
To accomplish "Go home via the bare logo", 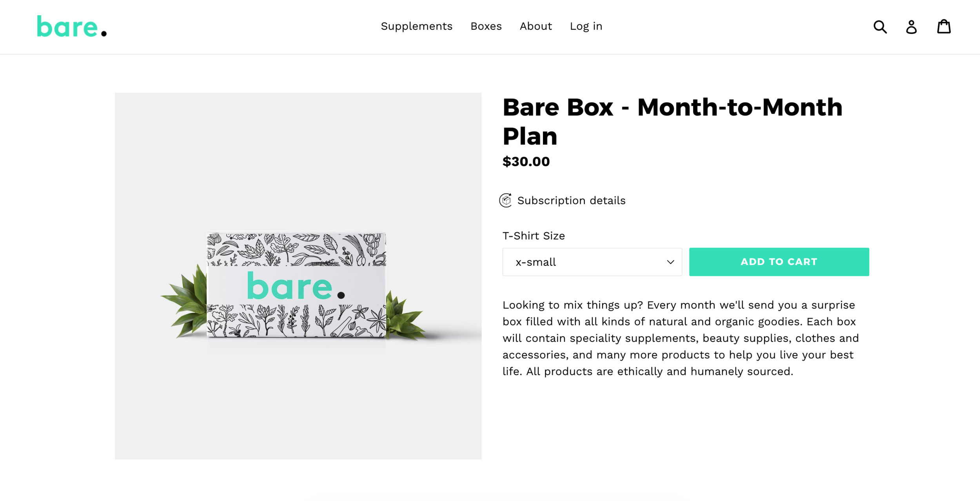I will (x=72, y=26).
